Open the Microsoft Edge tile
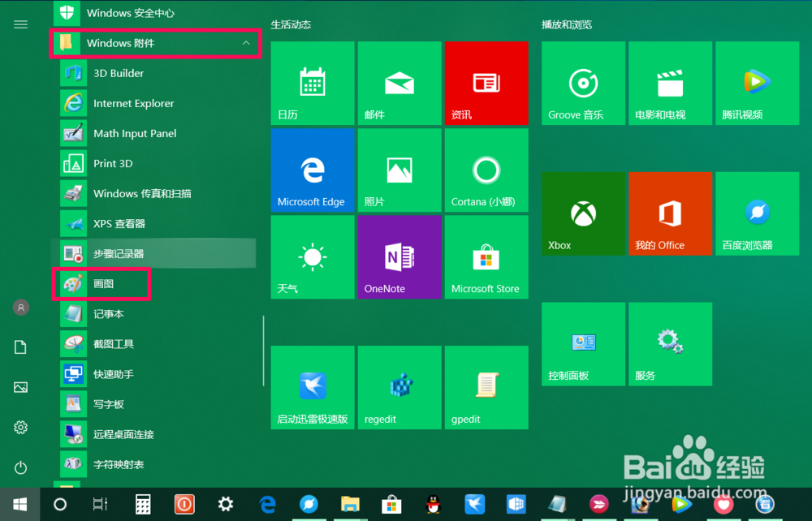Viewport: 812px width, 521px height. pyautogui.click(x=313, y=170)
